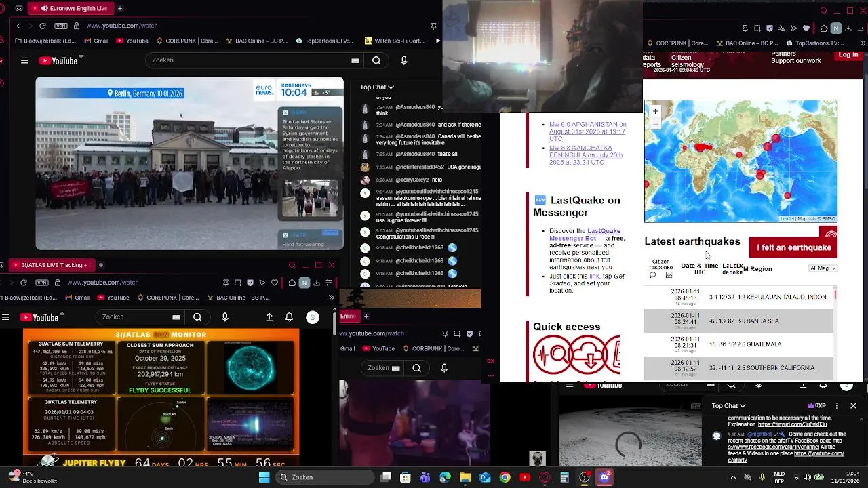Image resolution: width=868 pixels, height=488 pixels.
Task: Select the SOUTHERN CALIFORNIA earthquake row
Action: click(738, 368)
